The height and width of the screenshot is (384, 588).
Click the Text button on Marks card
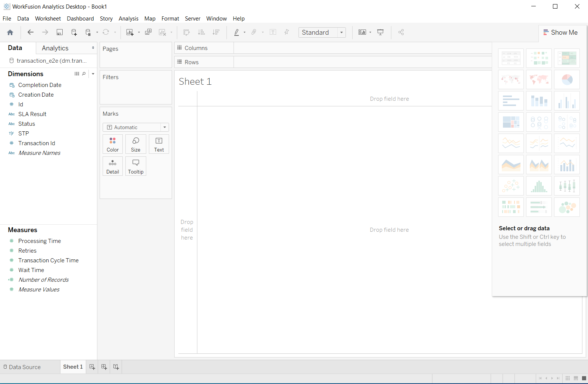[x=159, y=144]
